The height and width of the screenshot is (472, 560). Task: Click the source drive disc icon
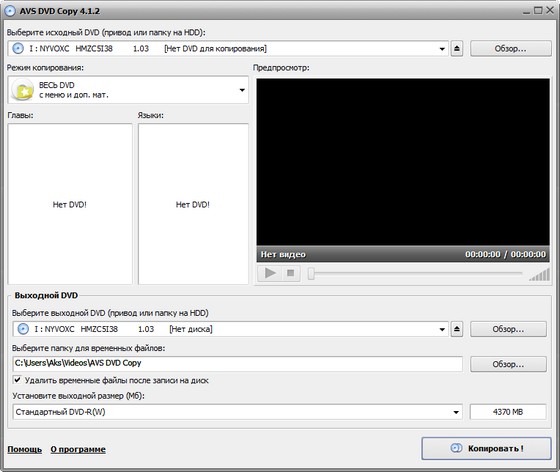pos(18,48)
